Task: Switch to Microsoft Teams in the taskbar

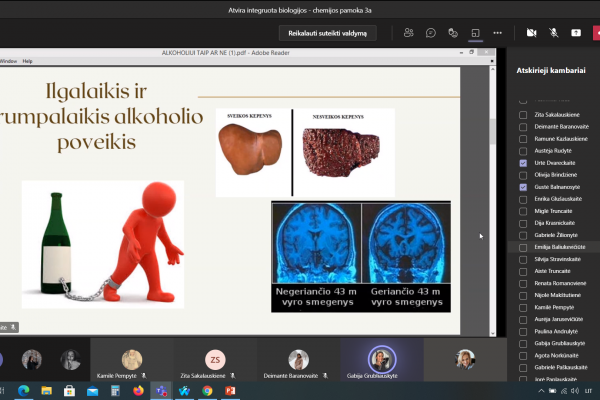Action: (161, 391)
